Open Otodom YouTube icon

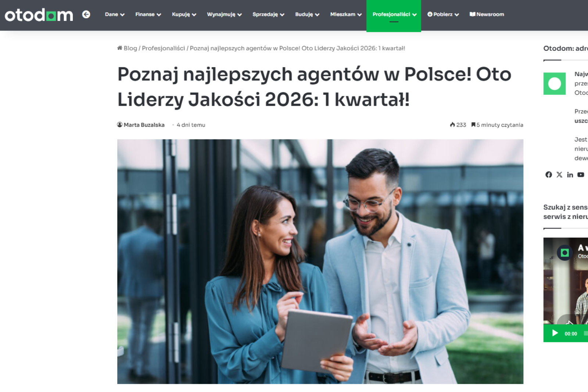point(581,175)
